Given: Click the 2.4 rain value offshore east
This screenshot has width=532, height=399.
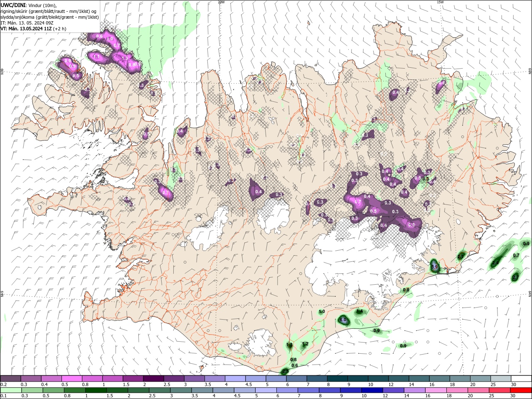Looking at the screenshot, I should click(495, 263).
